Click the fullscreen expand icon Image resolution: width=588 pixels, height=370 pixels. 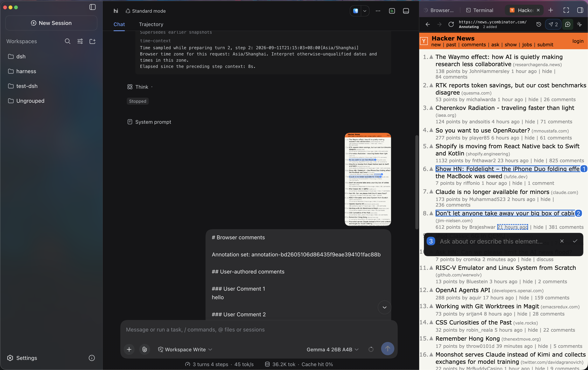click(566, 10)
